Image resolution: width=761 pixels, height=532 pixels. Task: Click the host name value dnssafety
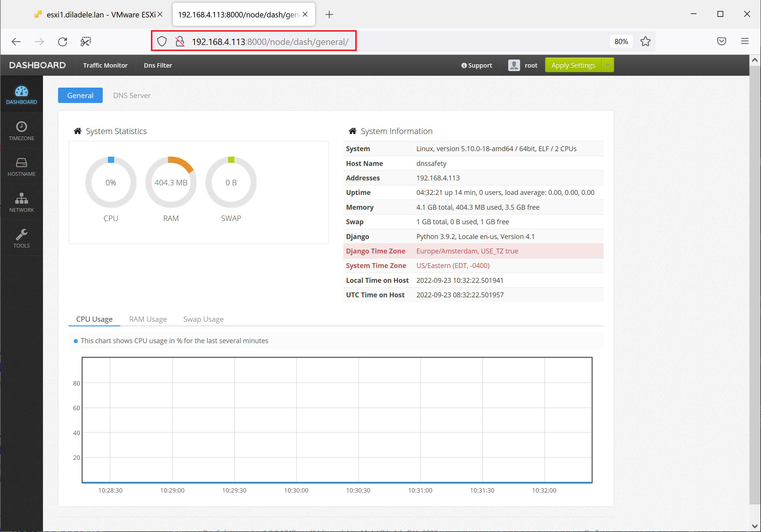[431, 163]
